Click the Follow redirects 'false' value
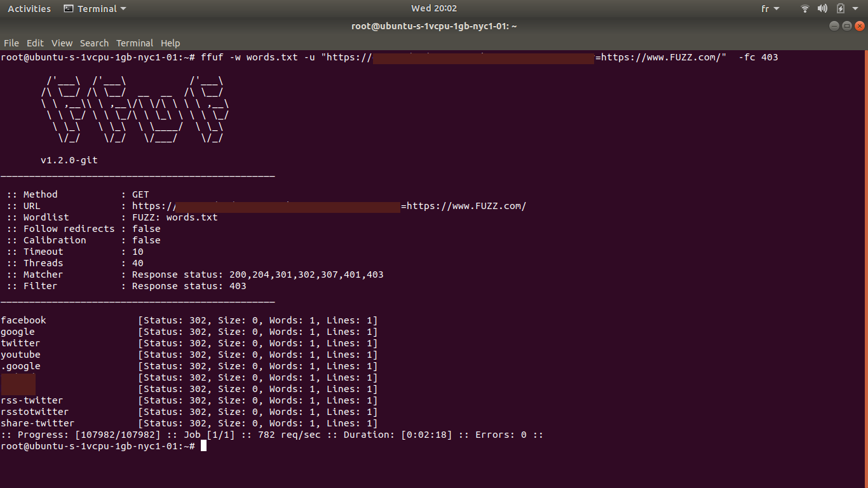 (146, 229)
